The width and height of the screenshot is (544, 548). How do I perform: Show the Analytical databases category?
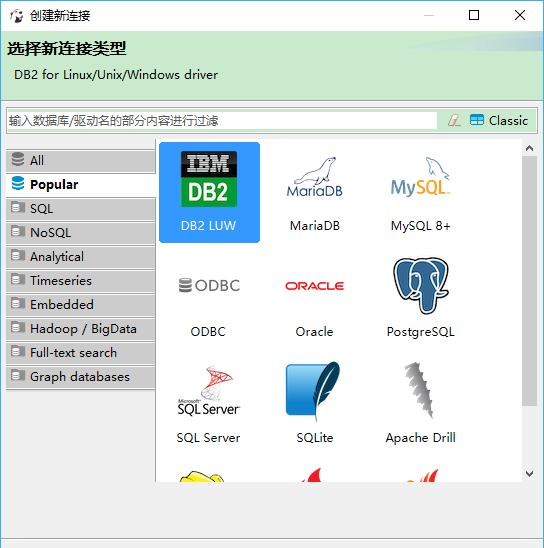pos(81,257)
